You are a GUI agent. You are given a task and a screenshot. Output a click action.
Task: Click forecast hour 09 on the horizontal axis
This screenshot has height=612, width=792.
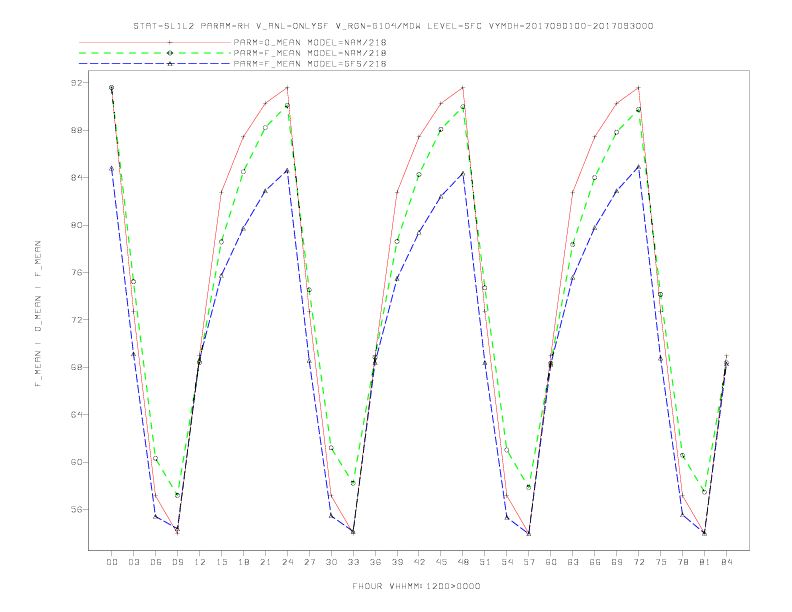pos(177,562)
